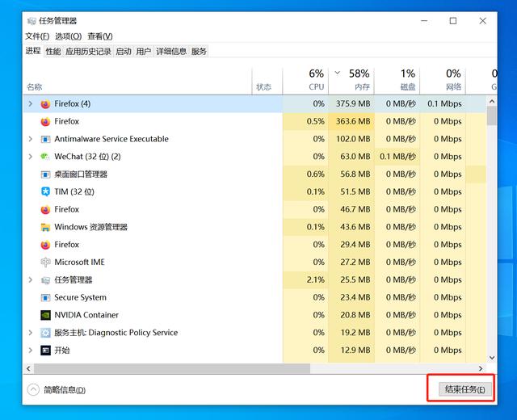
Task: Switch to the 启动 tab
Action: point(124,52)
